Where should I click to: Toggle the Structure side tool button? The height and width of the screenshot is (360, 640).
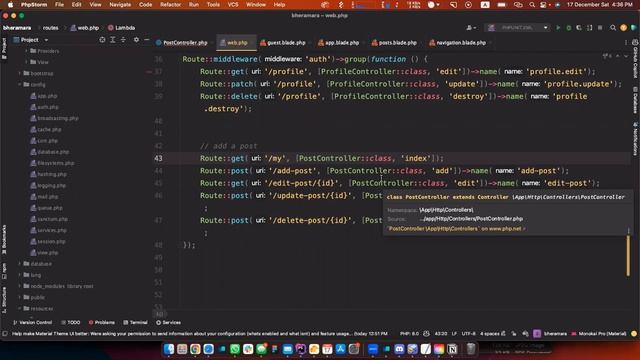4,300
